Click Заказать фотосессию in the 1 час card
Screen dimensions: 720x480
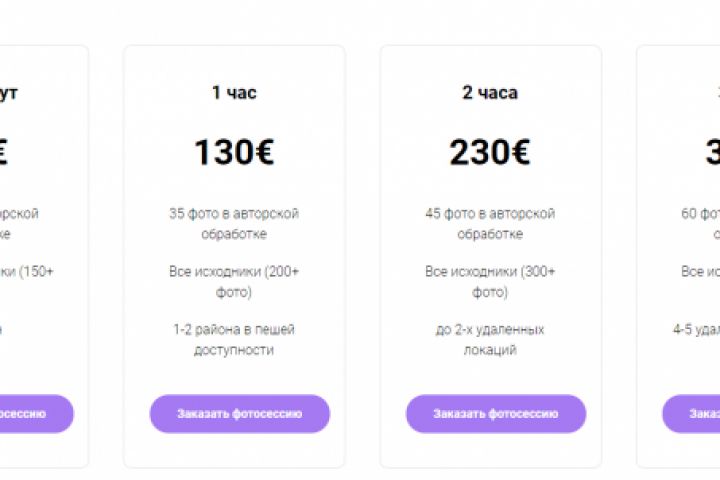click(239, 413)
